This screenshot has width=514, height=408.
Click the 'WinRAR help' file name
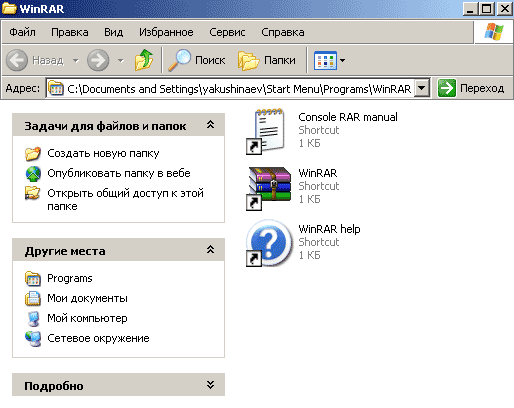click(329, 229)
